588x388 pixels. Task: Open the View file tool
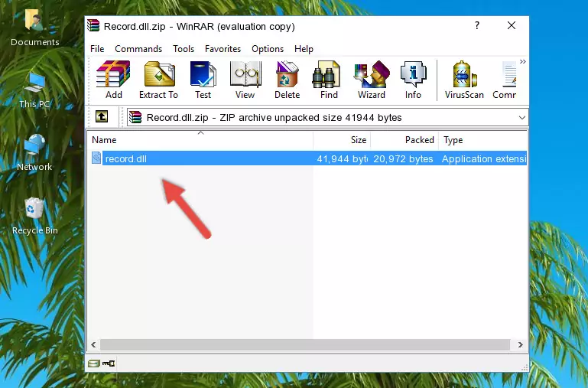245,80
